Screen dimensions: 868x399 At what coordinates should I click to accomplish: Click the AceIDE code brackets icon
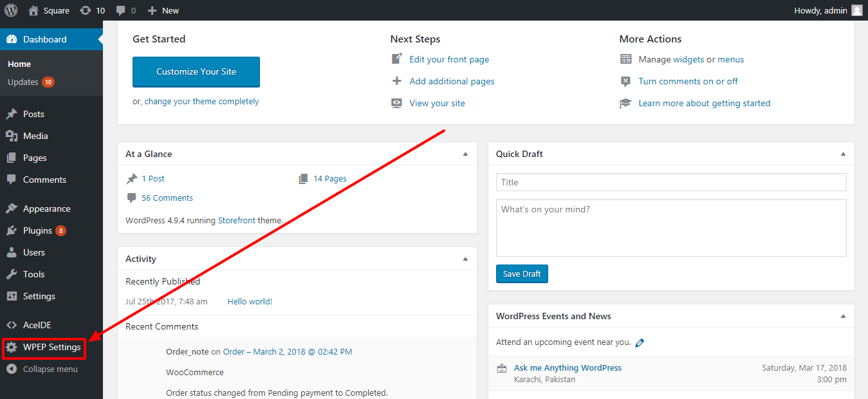point(12,325)
